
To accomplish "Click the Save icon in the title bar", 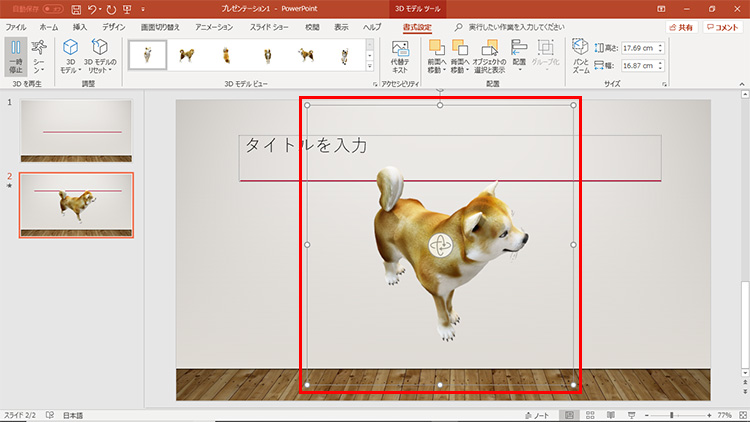I will 76,8.
